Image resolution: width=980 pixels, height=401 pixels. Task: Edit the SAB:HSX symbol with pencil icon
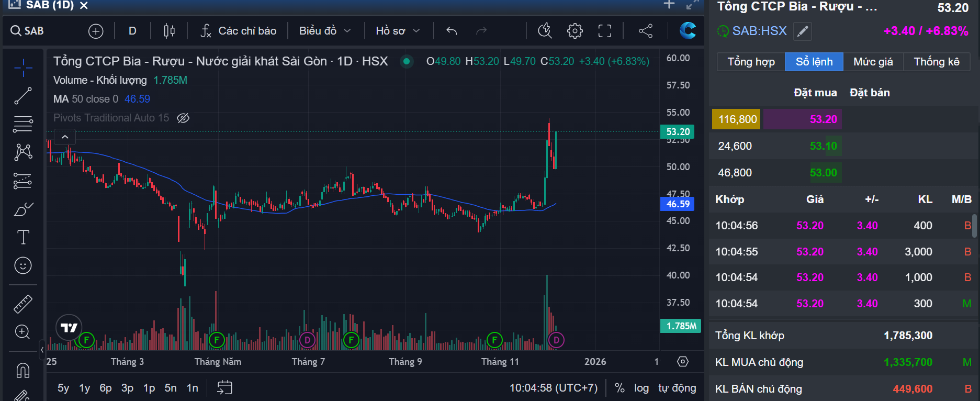coord(803,31)
